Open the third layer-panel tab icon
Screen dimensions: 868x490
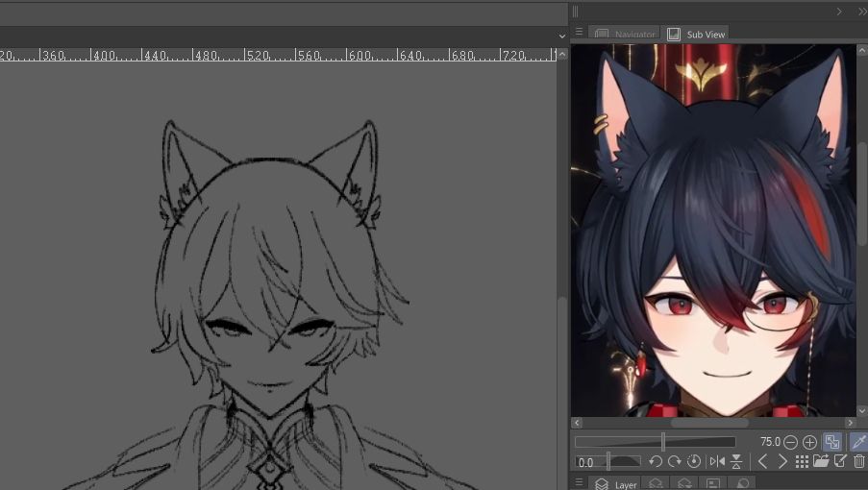[x=684, y=484]
